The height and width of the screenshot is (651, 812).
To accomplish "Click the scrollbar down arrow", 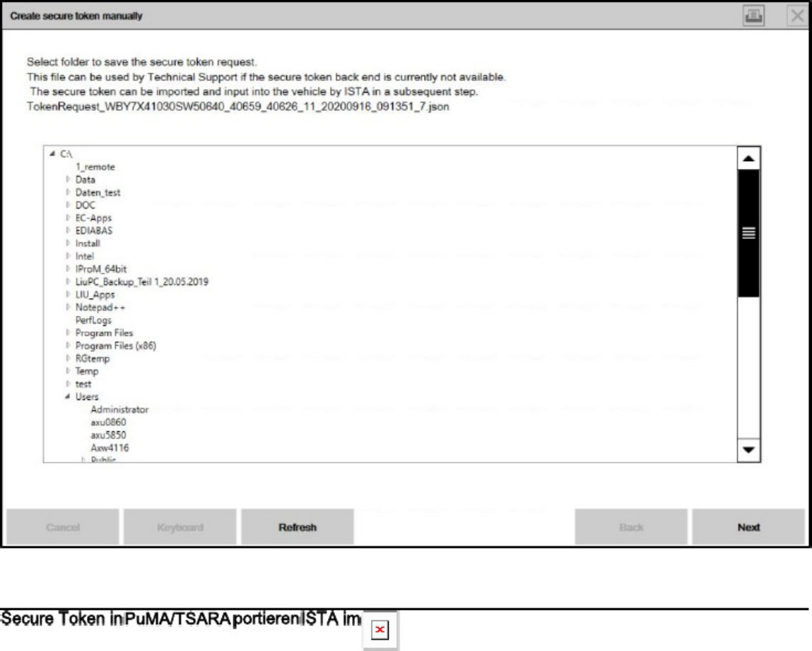I will pyautogui.click(x=748, y=450).
